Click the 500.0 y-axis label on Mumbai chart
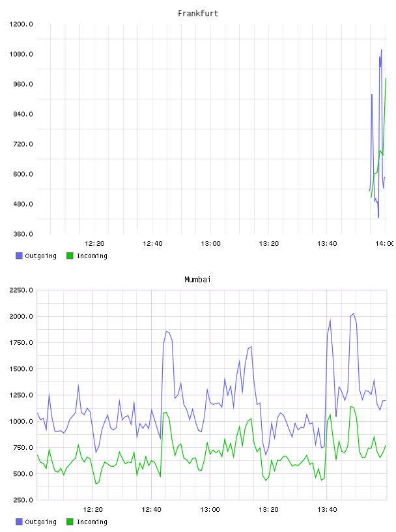Screen dimensions: 396x532 (x=23, y=474)
